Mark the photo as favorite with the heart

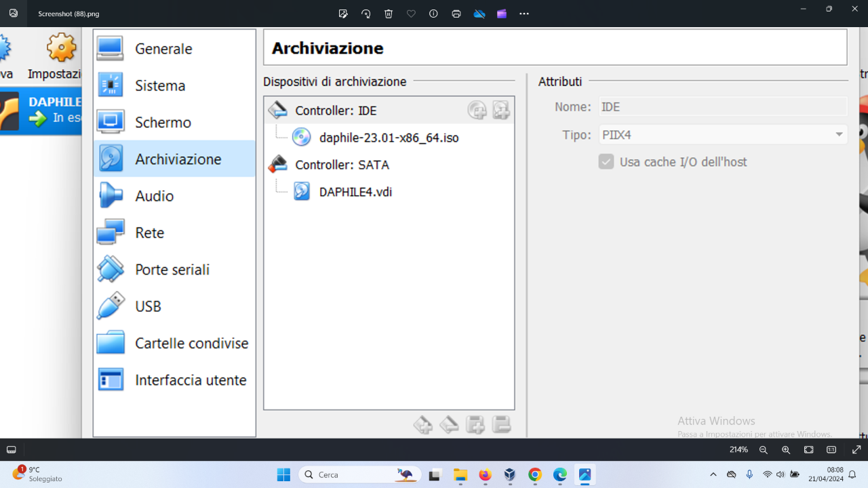click(x=411, y=14)
